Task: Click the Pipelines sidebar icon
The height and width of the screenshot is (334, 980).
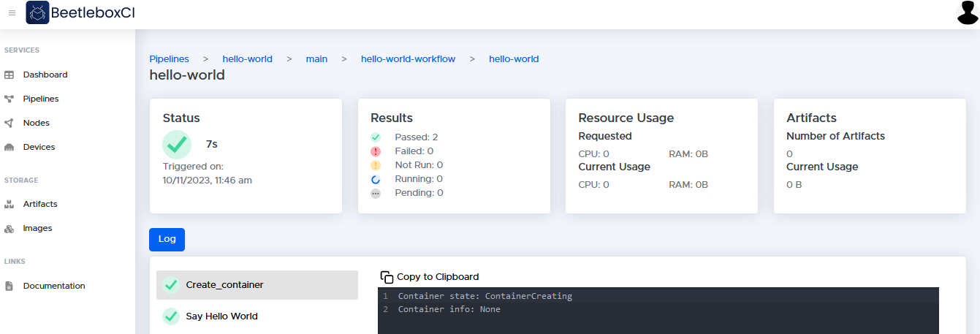Action: (x=10, y=99)
